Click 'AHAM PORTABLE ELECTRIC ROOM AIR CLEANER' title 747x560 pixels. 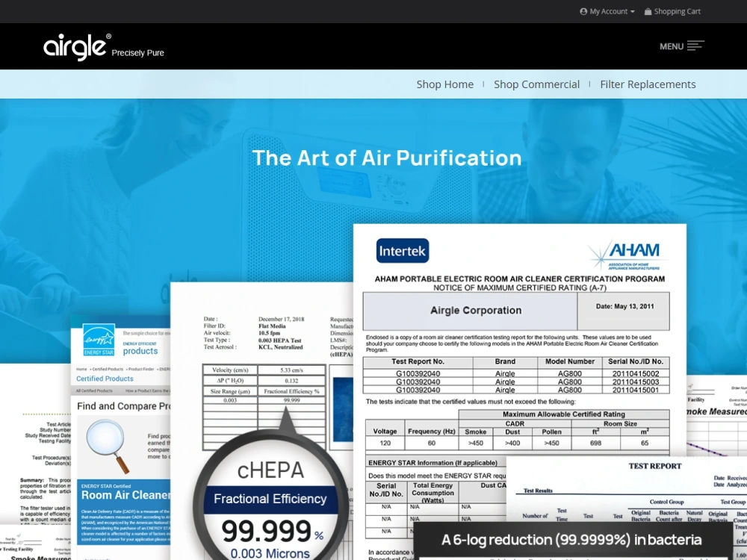[519, 279]
